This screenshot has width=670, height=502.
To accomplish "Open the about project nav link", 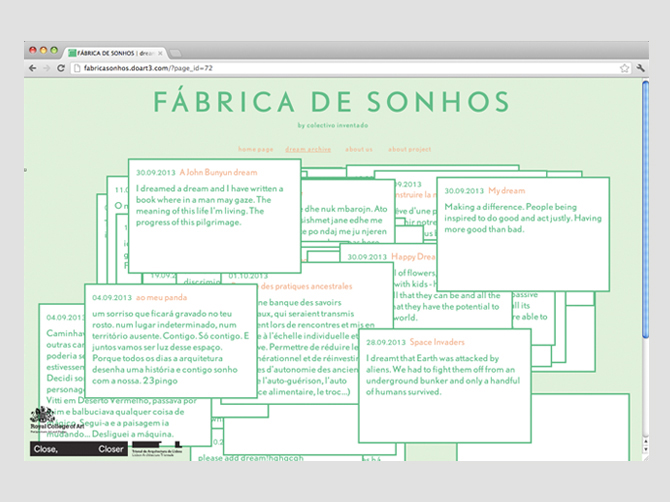I will coord(409,148).
